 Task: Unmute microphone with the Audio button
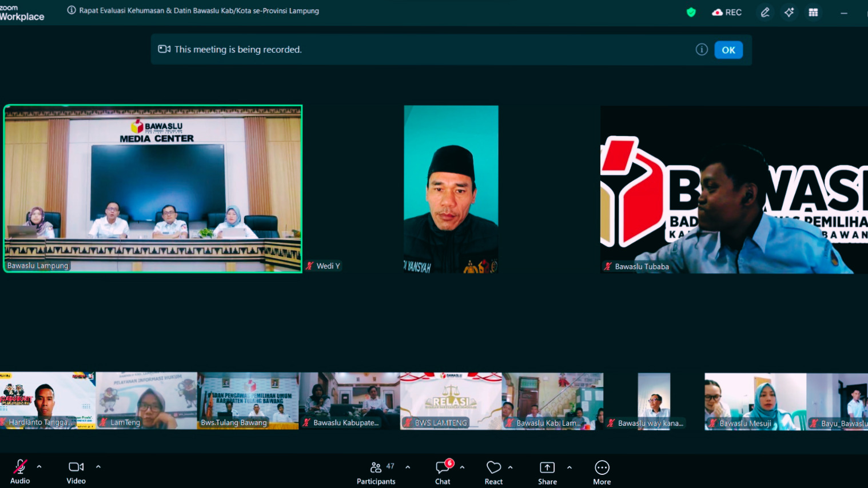point(20,472)
